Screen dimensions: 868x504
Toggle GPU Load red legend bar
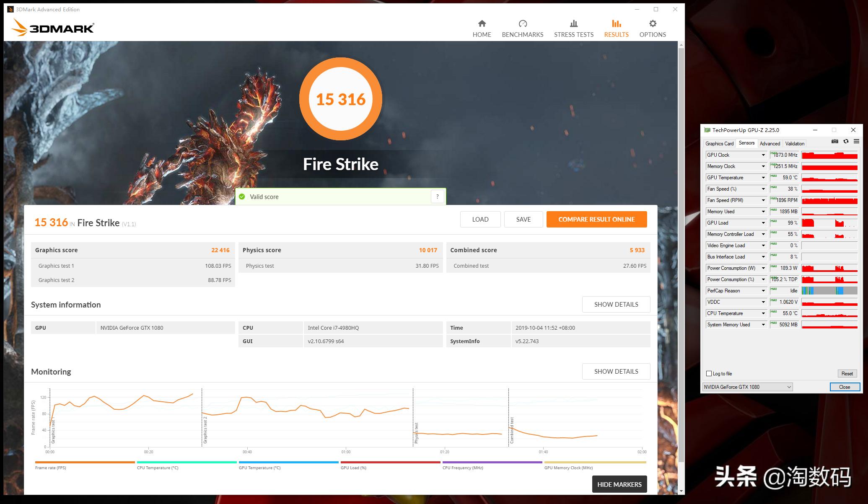[x=390, y=463]
